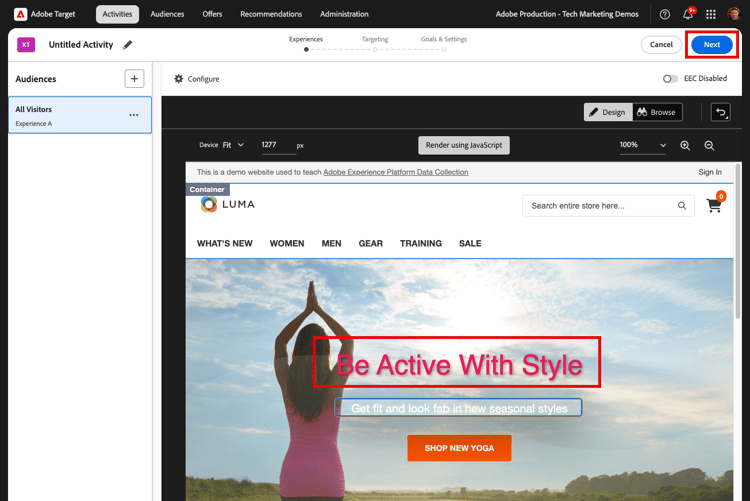The image size is (750, 501).
Task: Click the Luma search magnifier icon
Action: pos(682,206)
